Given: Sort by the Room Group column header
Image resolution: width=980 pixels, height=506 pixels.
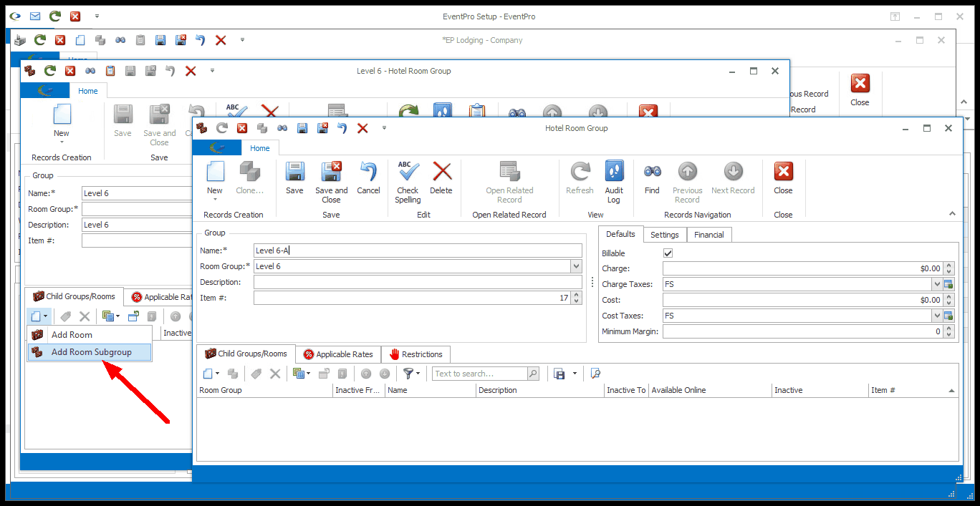Looking at the screenshot, I should (265, 390).
